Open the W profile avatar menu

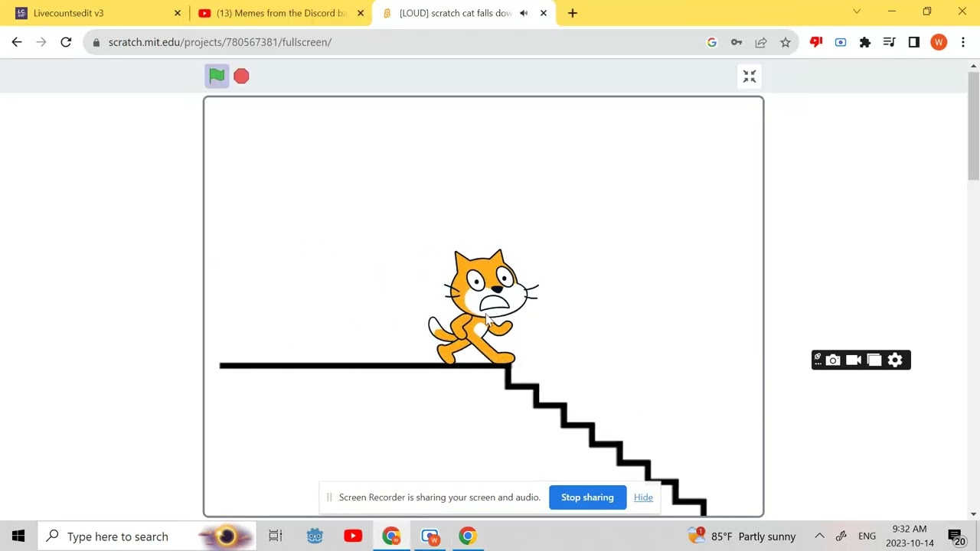(939, 42)
